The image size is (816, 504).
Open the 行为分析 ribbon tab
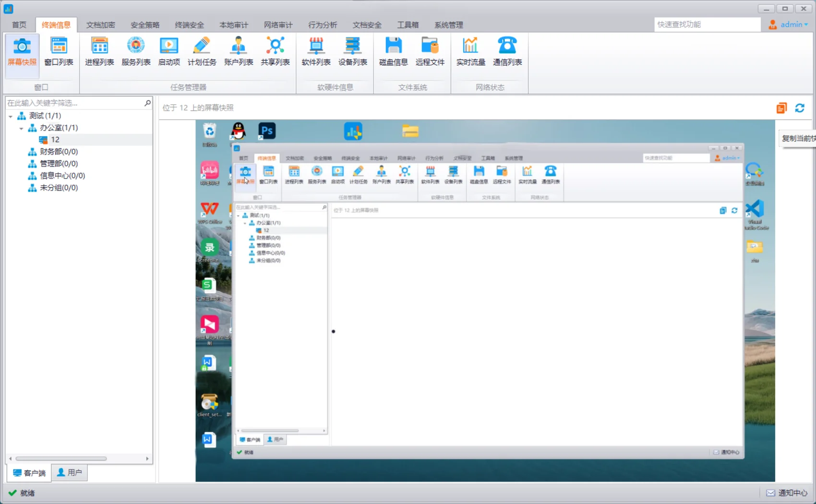coord(323,25)
